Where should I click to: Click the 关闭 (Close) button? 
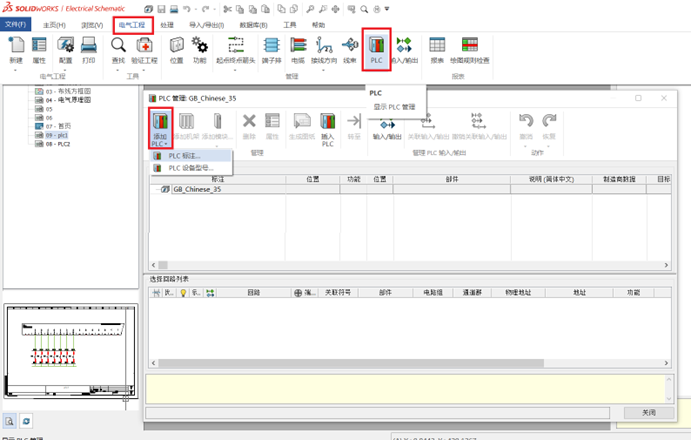[649, 413]
